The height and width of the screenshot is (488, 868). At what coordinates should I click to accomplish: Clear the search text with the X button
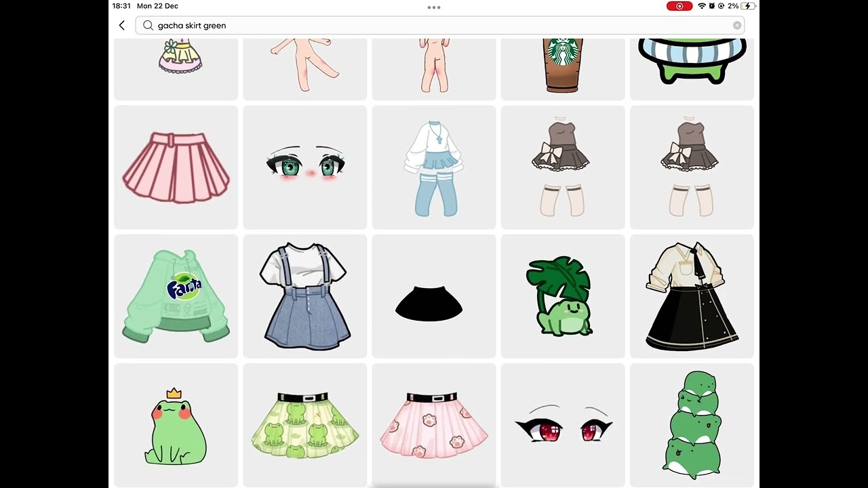click(x=737, y=26)
